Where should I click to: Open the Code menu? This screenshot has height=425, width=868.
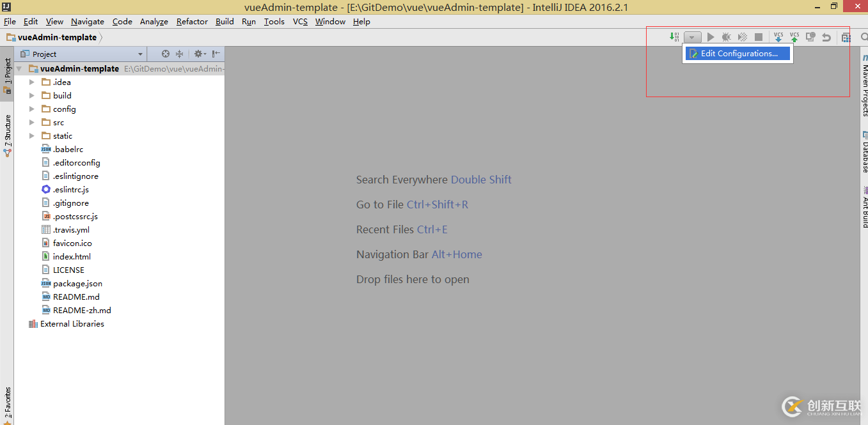coord(122,21)
